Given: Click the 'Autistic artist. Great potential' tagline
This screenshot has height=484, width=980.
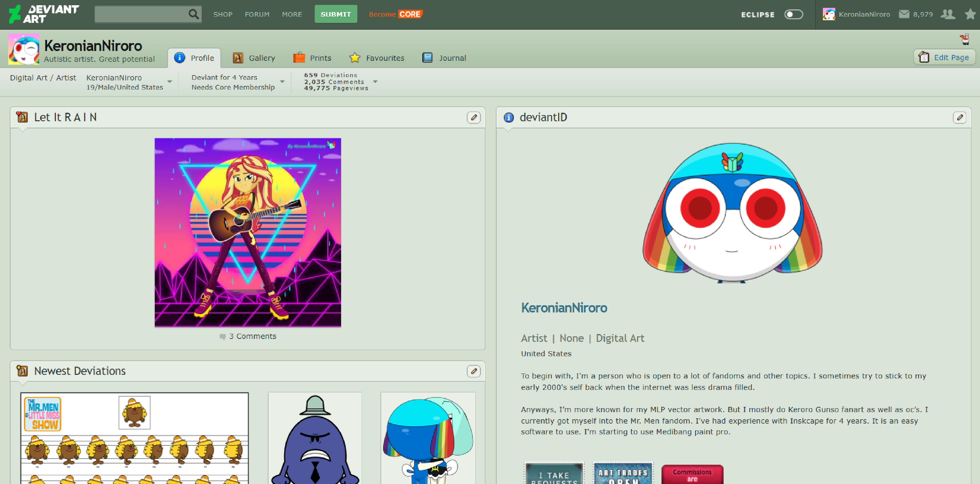Looking at the screenshot, I should coord(99,59).
